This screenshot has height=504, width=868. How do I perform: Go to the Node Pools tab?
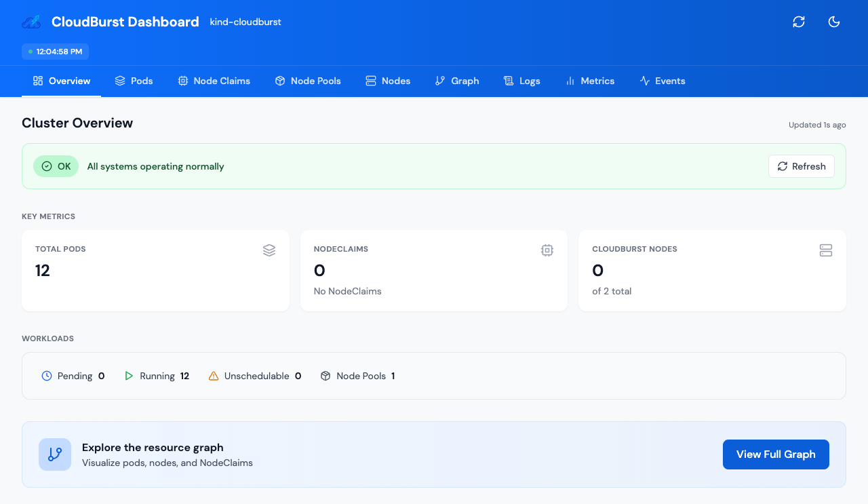click(307, 81)
